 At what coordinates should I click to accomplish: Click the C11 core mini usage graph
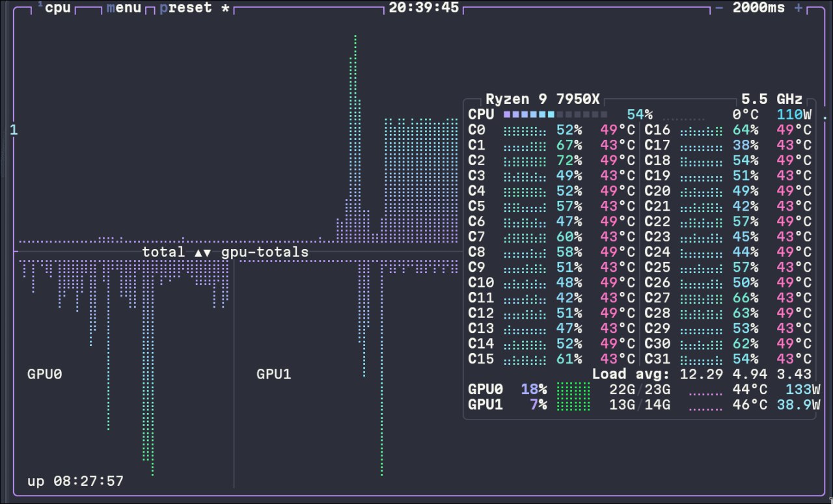[525, 298]
